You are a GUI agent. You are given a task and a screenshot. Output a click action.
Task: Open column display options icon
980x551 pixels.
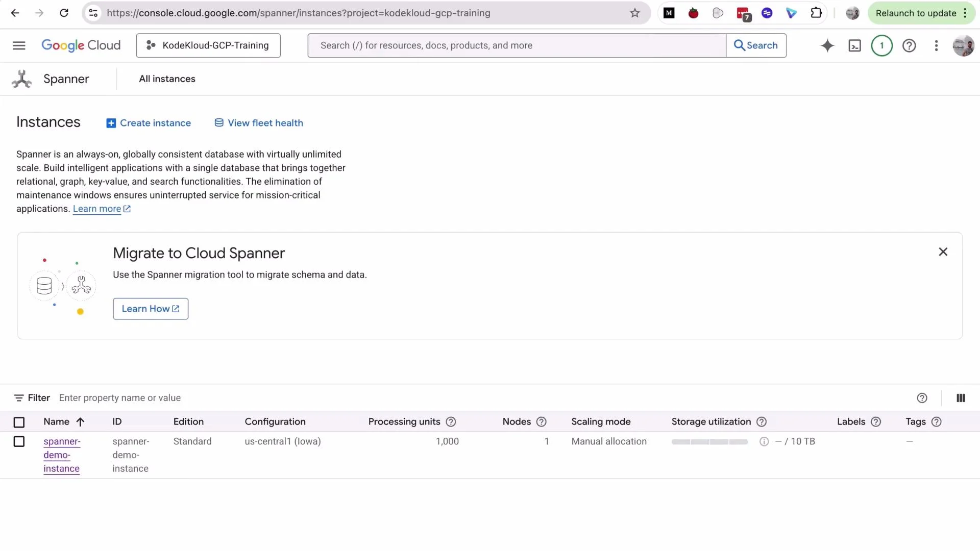tap(961, 398)
